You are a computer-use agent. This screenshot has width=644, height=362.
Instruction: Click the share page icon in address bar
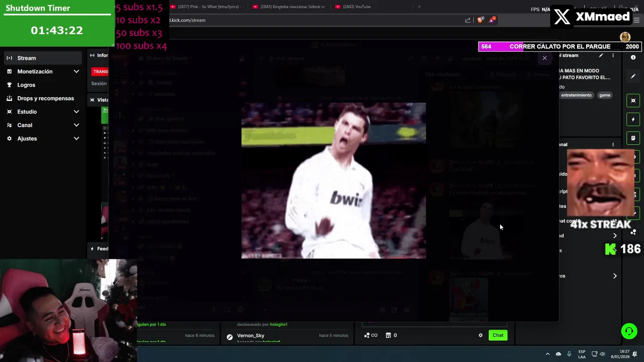coord(468,20)
